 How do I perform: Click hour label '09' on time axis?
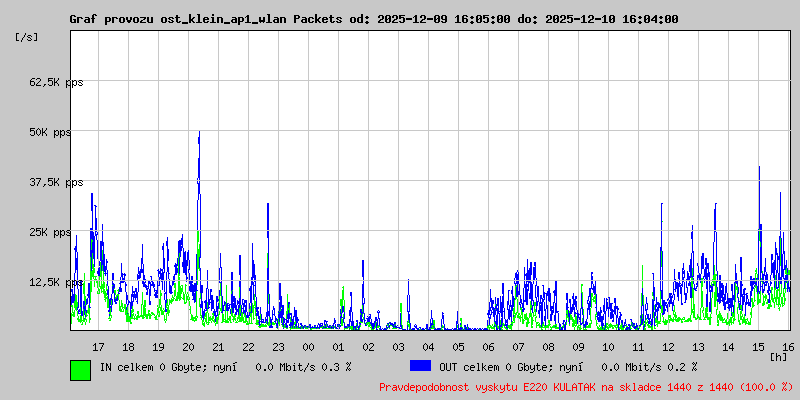tap(578, 347)
